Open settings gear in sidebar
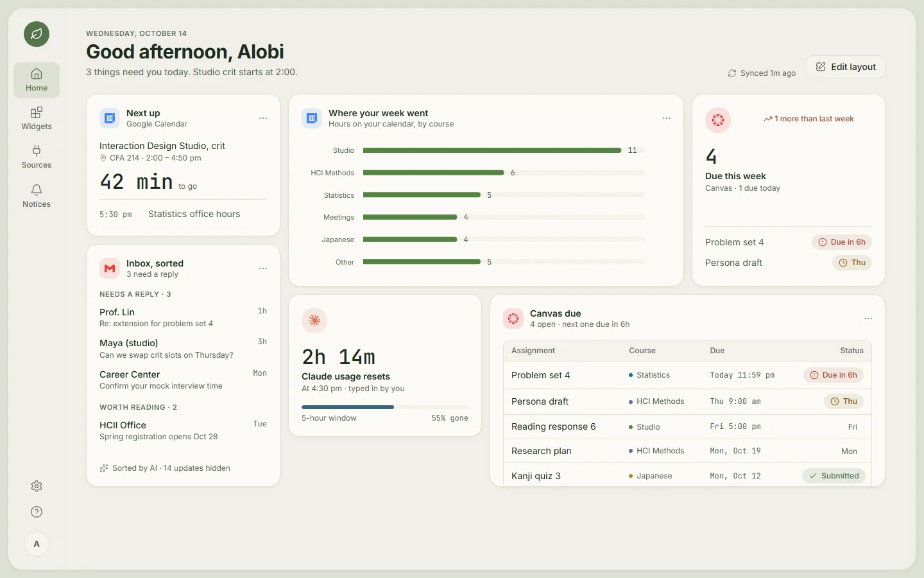 (37, 486)
